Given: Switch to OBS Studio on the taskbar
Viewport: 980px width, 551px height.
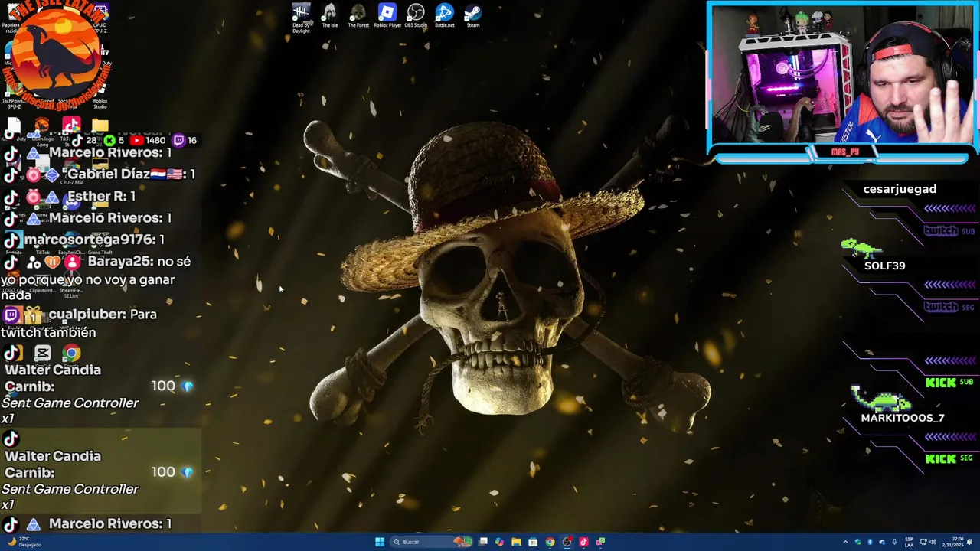Looking at the screenshot, I should [567, 542].
